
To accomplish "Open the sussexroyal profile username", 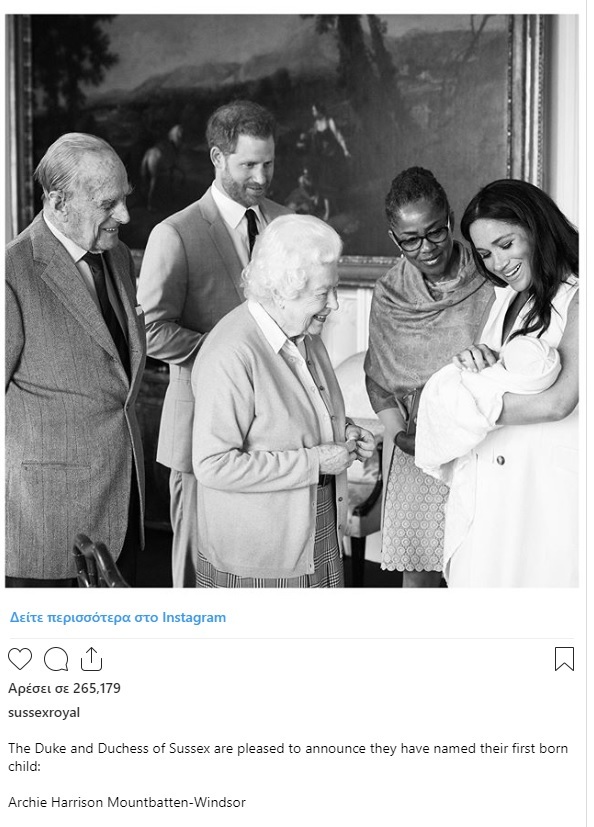I will pos(44,713).
